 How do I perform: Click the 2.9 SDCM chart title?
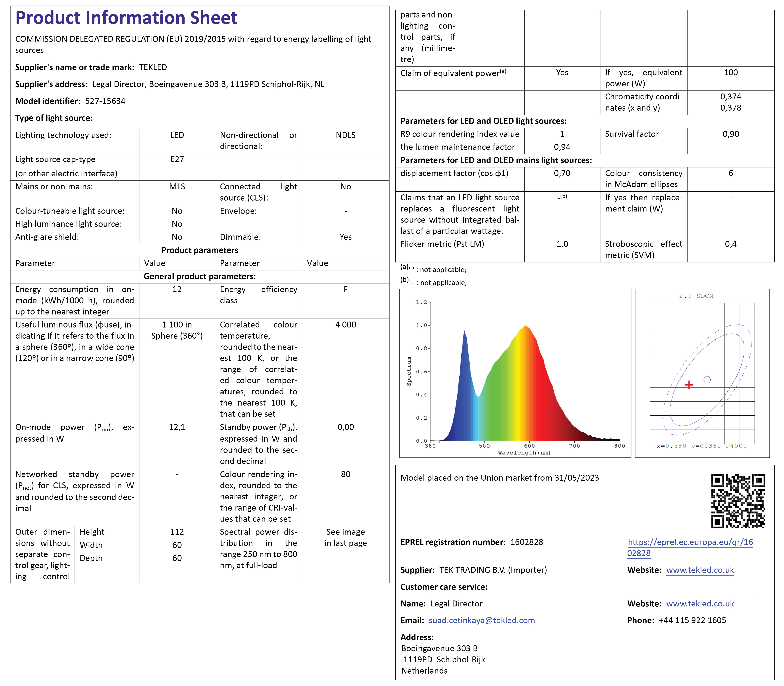point(696,296)
